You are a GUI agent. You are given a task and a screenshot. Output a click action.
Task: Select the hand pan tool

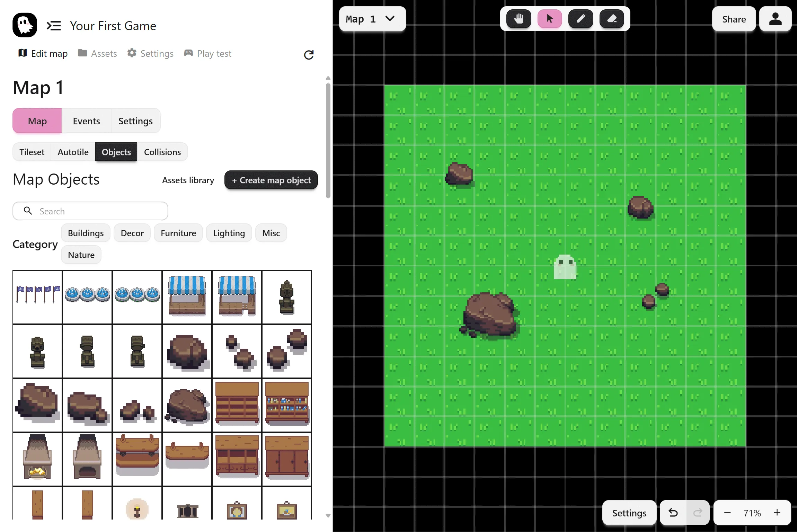(x=518, y=19)
